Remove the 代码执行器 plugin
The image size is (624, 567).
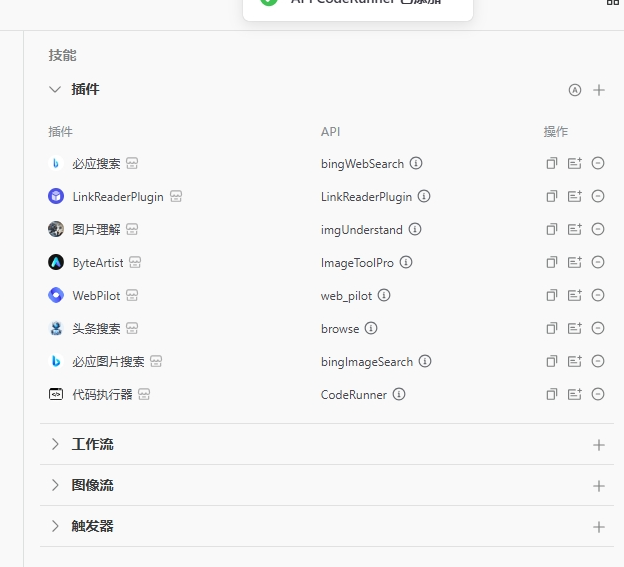pos(598,394)
